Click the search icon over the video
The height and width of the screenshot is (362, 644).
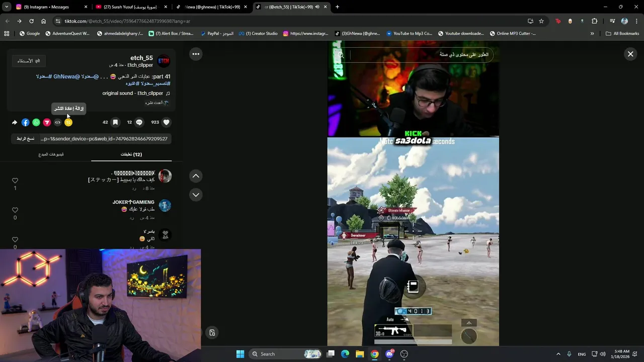(x=341, y=55)
